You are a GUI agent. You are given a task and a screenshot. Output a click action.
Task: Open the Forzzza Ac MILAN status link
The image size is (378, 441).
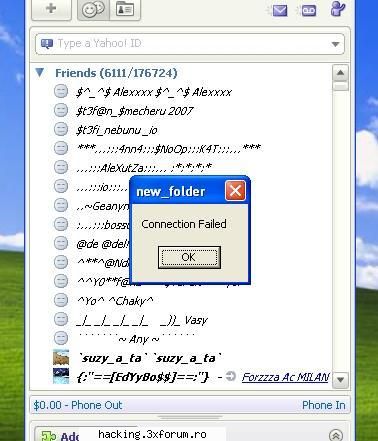pos(285,377)
